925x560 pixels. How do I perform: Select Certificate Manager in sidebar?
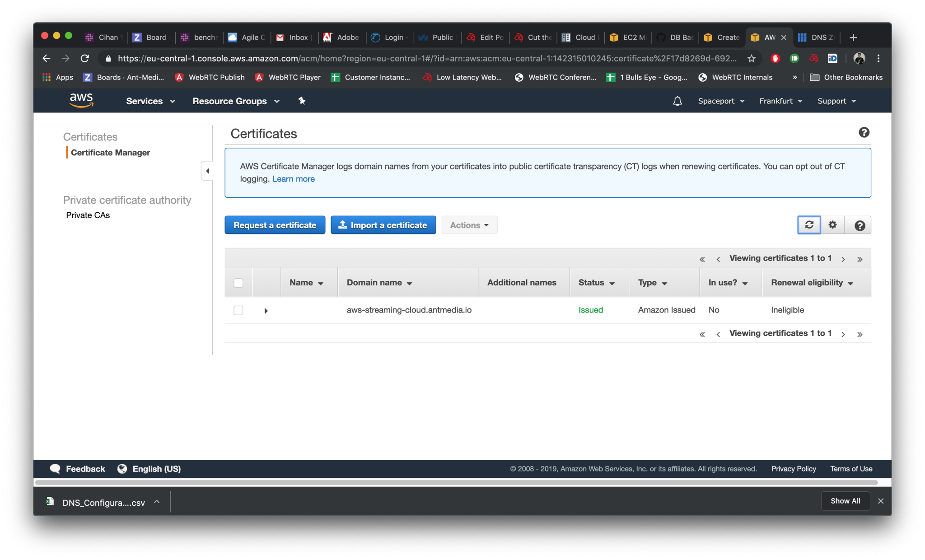click(110, 153)
